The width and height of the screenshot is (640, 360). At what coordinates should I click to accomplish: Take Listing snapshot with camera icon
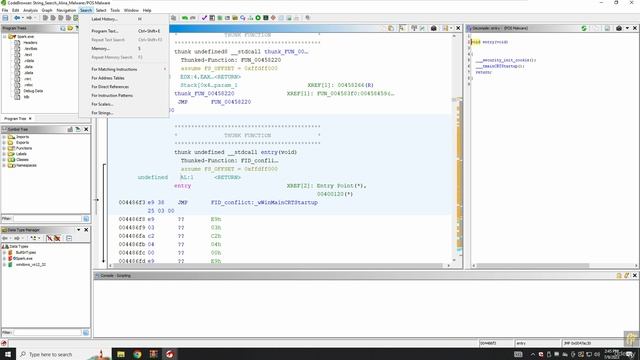tap(433, 28)
